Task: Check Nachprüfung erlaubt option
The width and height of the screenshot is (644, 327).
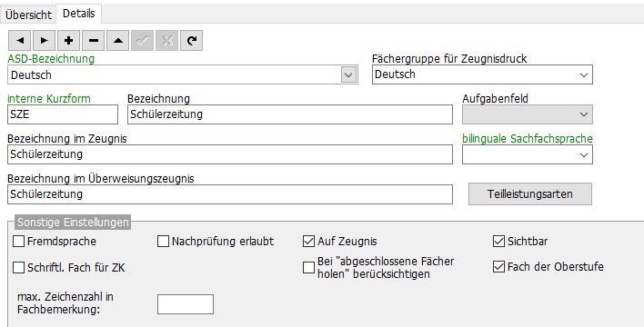Action: (164, 242)
